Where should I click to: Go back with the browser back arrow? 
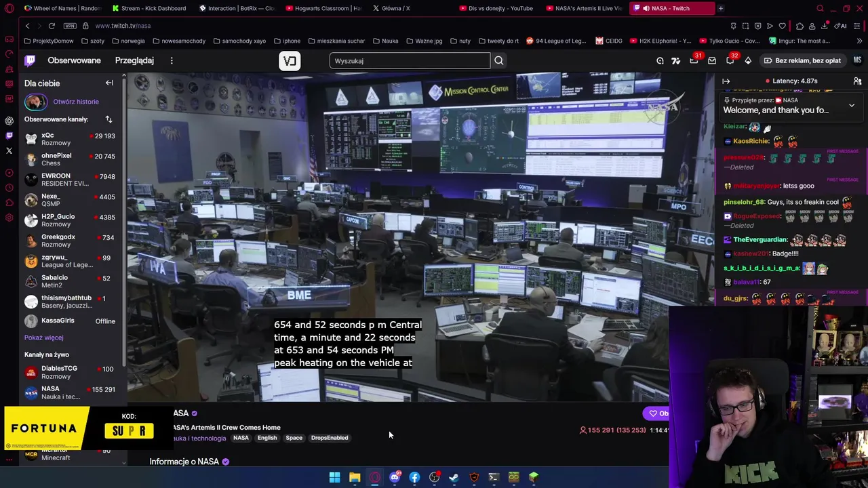tap(27, 26)
